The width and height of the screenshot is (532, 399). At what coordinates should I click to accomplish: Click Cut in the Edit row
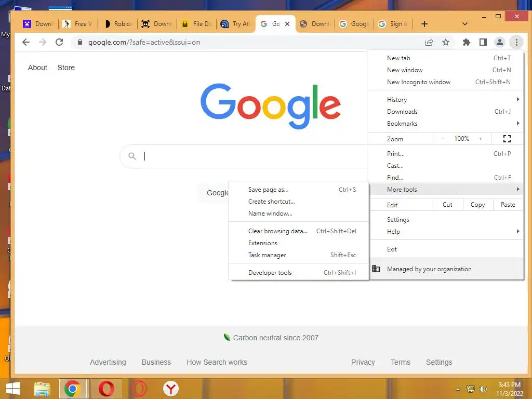coord(447,205)
